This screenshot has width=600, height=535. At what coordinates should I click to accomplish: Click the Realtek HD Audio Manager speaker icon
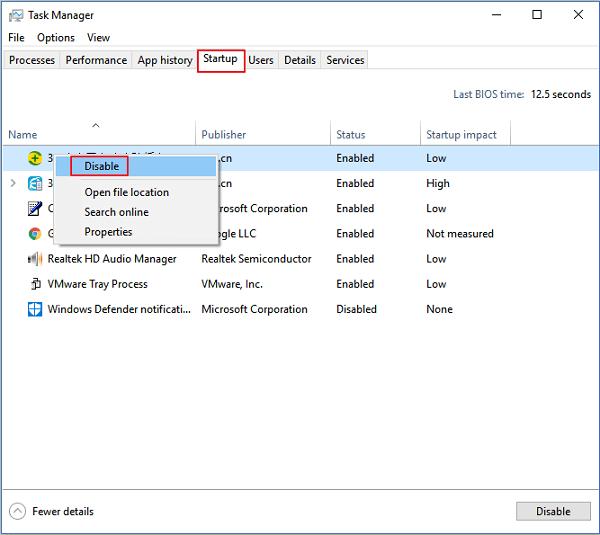pos(35,259)
